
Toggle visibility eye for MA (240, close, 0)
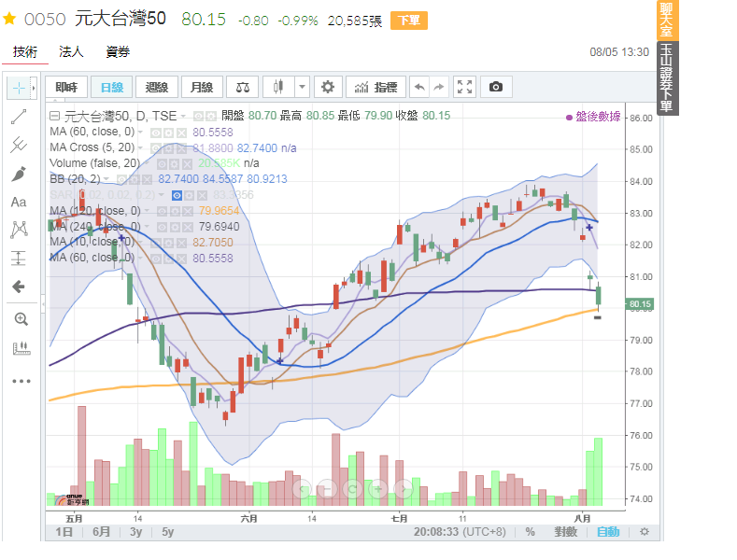tap(163, 228)
